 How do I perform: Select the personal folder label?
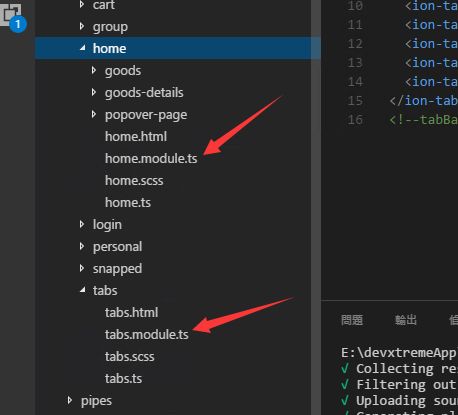pyautogui.click(x=117, y=247)
